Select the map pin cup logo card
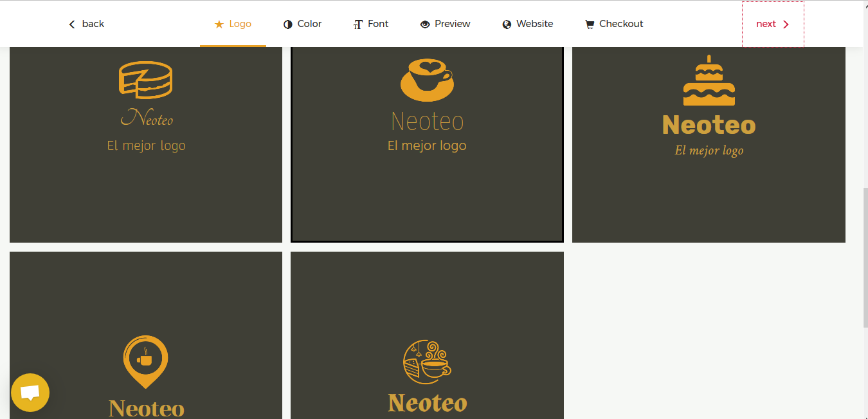868x419 pixels. click(146, 335)
